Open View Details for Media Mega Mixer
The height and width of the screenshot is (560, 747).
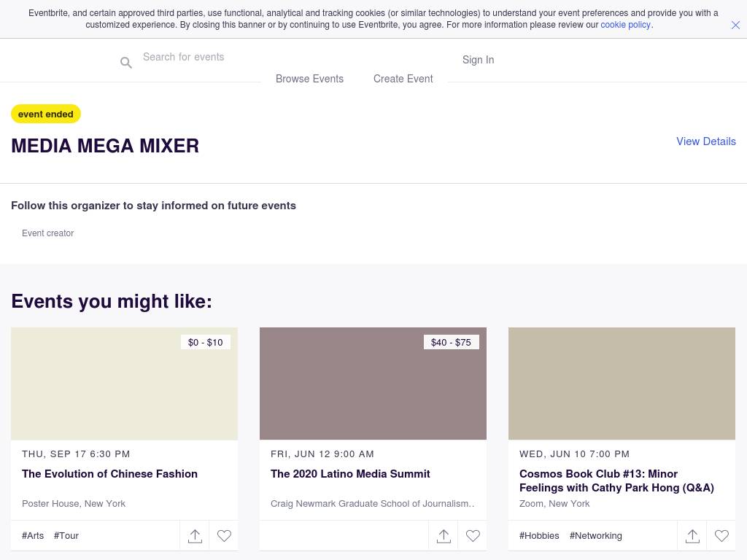coord(705,141)
